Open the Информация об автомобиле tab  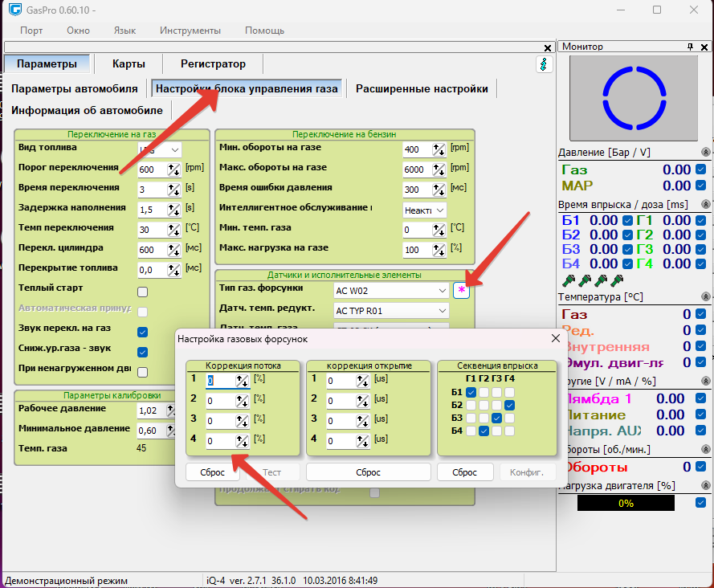coord(87,110)
